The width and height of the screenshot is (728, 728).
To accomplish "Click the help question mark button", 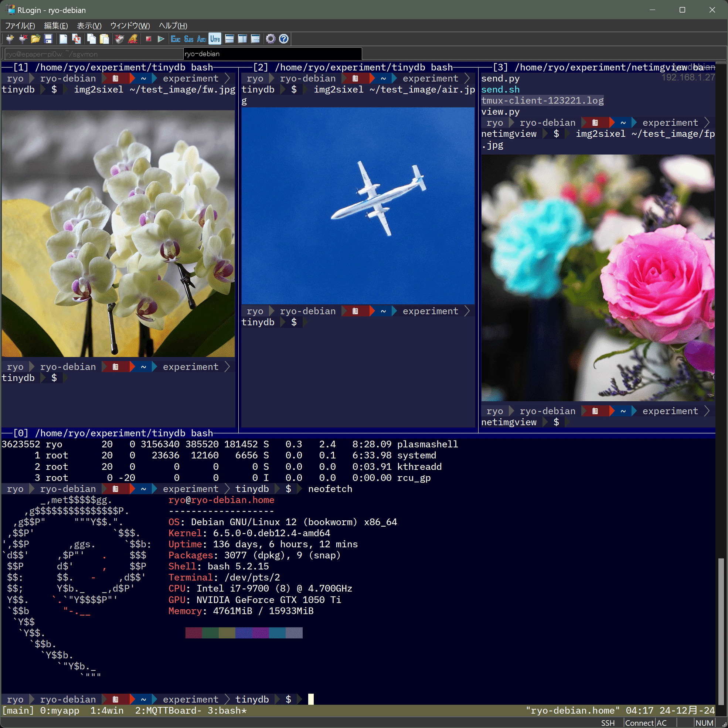I will [x=284, y=39].
